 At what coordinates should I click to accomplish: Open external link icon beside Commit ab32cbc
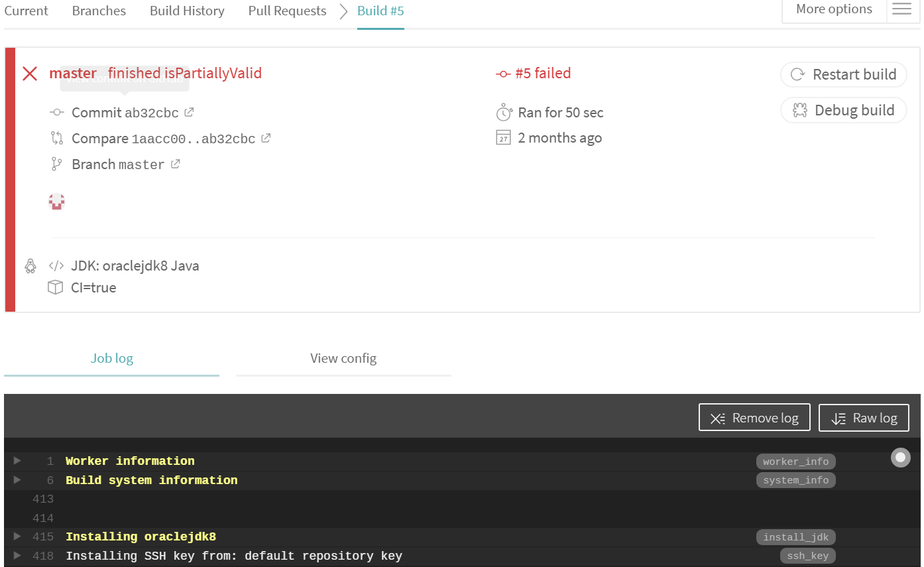(189, 112)
